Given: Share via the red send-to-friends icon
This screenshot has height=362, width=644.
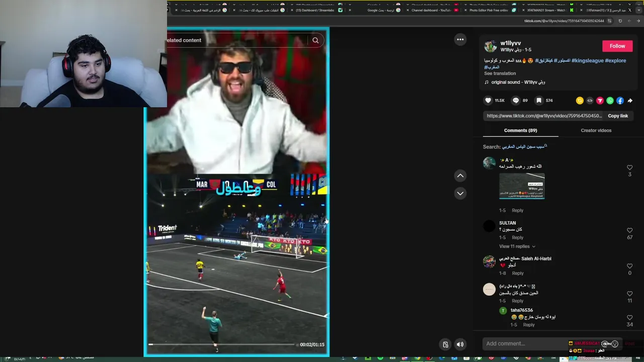Looking at the screenshot, I should click(600, 101).
